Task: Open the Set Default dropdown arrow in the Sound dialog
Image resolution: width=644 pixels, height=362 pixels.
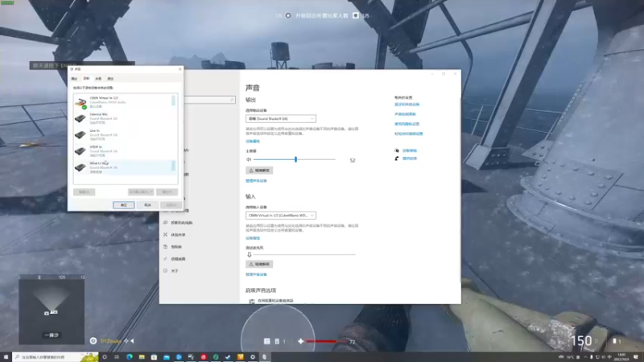Action: 151,191
